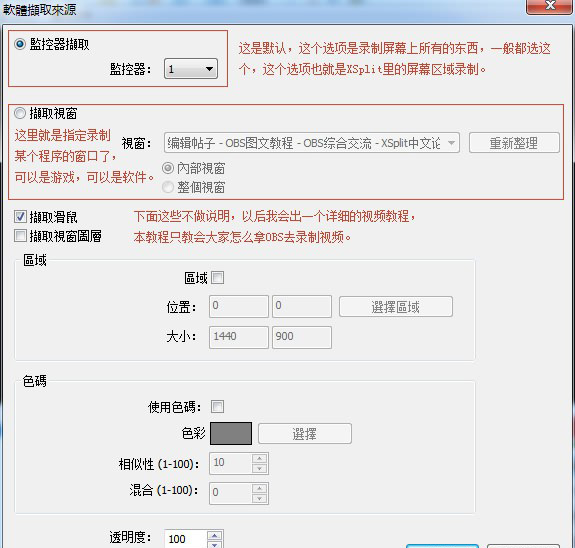Image resolution: width=575 pixels, height=548 pixels.
Task: Uncheck the 擷取滑鼠 checkbox
Action: coord(20,217)
